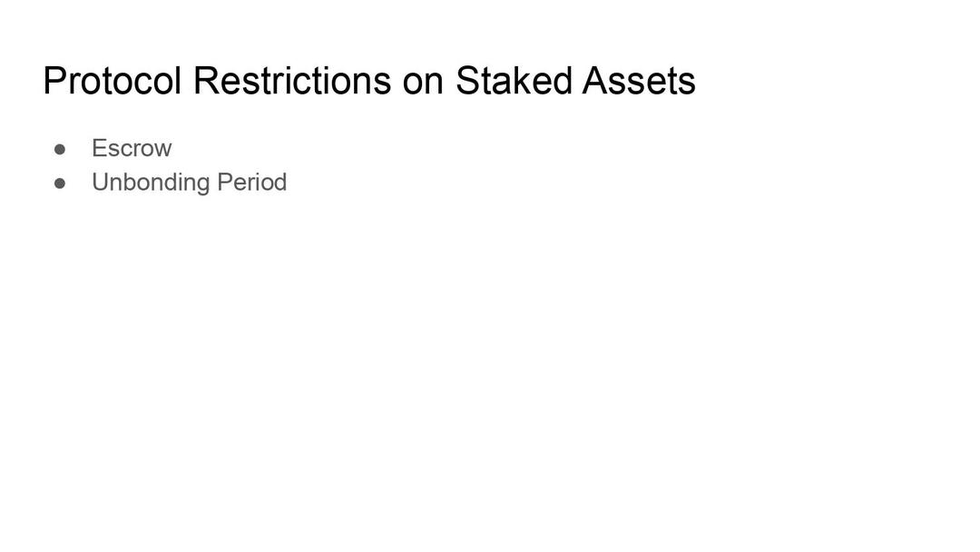Screen dimensions: 980x552
Task: Click the bullet dot beside Unbonding Period
Action: [x=61, y=182]
